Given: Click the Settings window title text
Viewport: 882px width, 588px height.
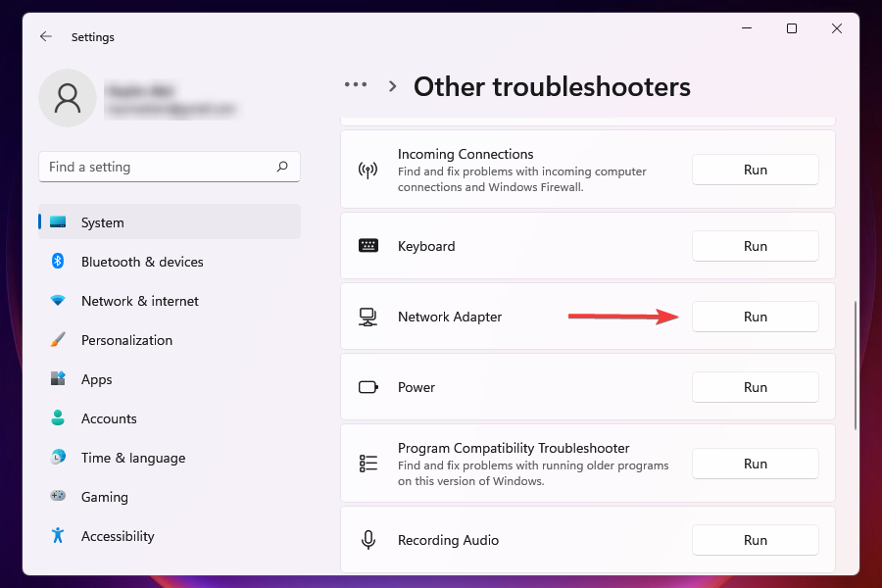Looking at the screenshot, I should 93,37.
